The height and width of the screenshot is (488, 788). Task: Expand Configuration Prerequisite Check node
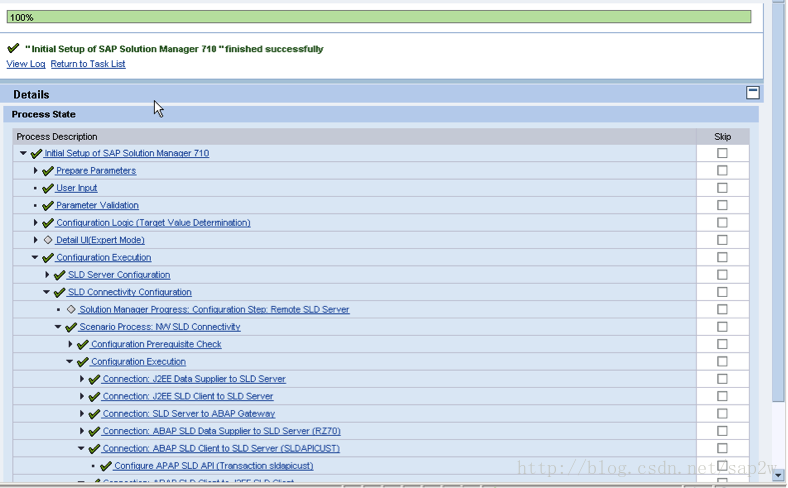tap(70, 344)
